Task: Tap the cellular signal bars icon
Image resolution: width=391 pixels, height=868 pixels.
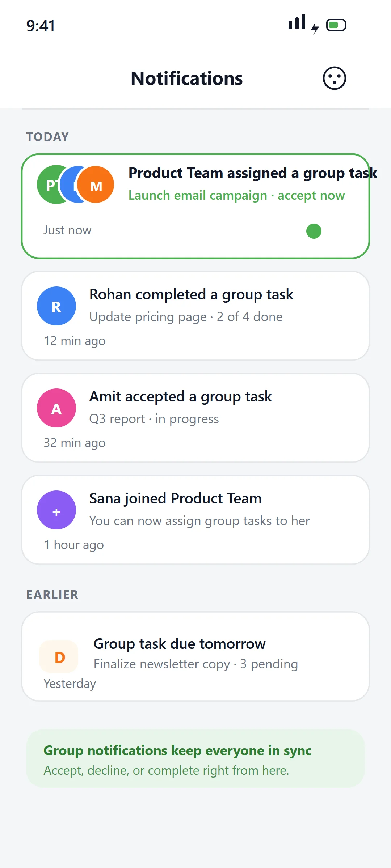Action: click(297, 22)
